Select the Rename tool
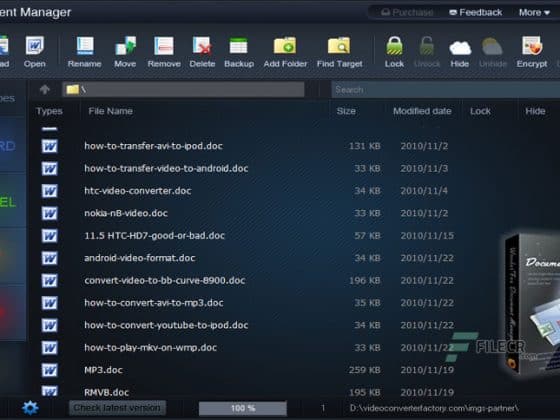Image resolution: width=560 pixels, height=420 pixels. coord(85,52)
